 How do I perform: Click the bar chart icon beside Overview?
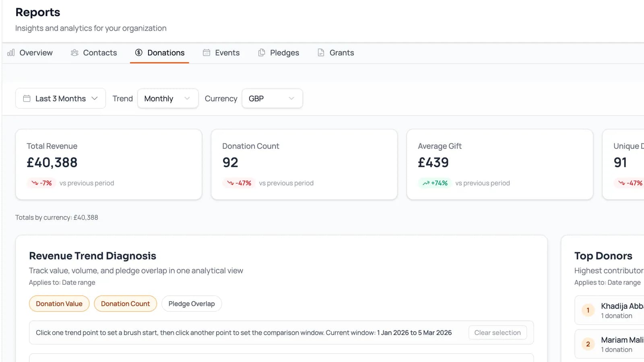pyautogui.click(x=10, y=52)
